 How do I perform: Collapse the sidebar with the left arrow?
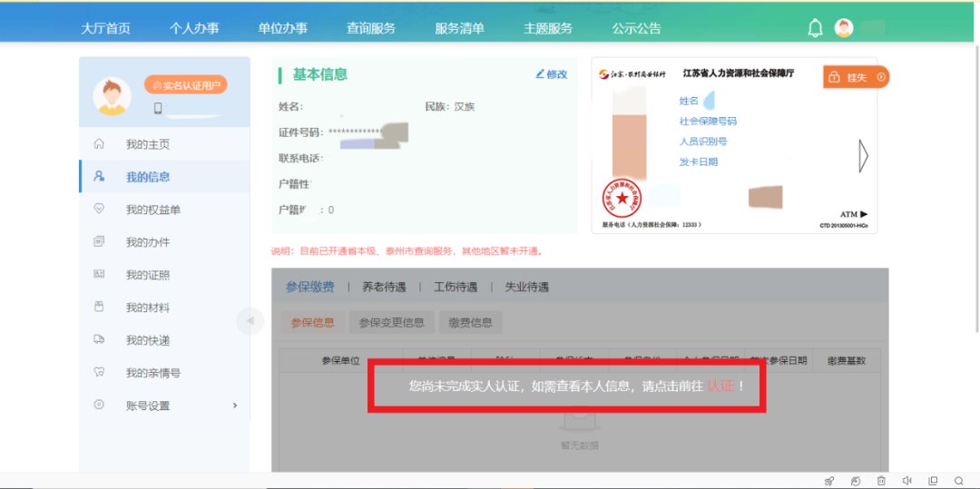(250, 321)
